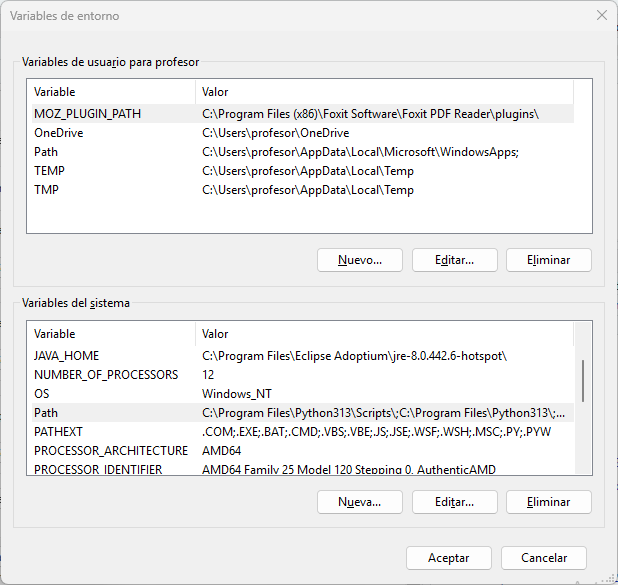Close the Variables de entorno dialog
This screenshot has height=585, width=618.
point(601,15)
